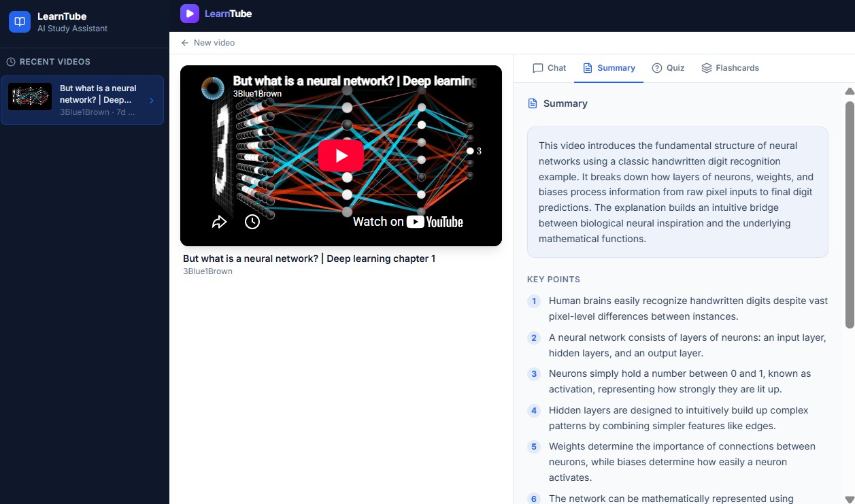
Task: Switch to the Summary tab
Action: click(609, 68)
